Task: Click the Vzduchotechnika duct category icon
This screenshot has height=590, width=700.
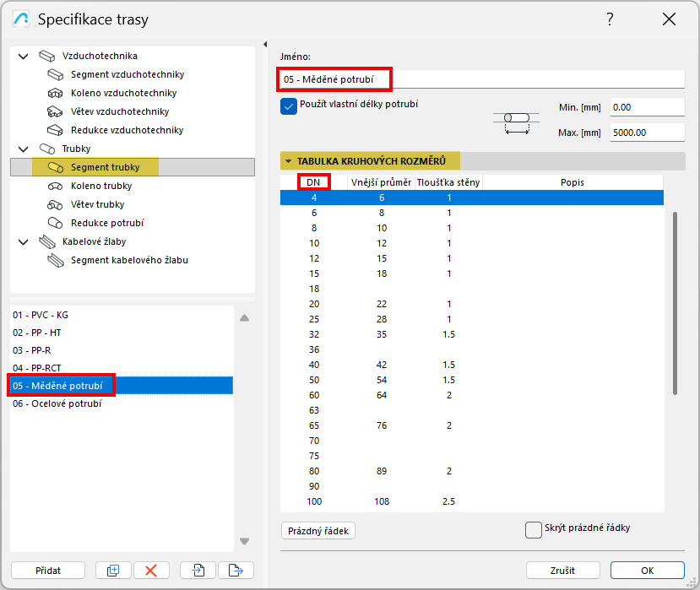Action: [x=47, y=56]
